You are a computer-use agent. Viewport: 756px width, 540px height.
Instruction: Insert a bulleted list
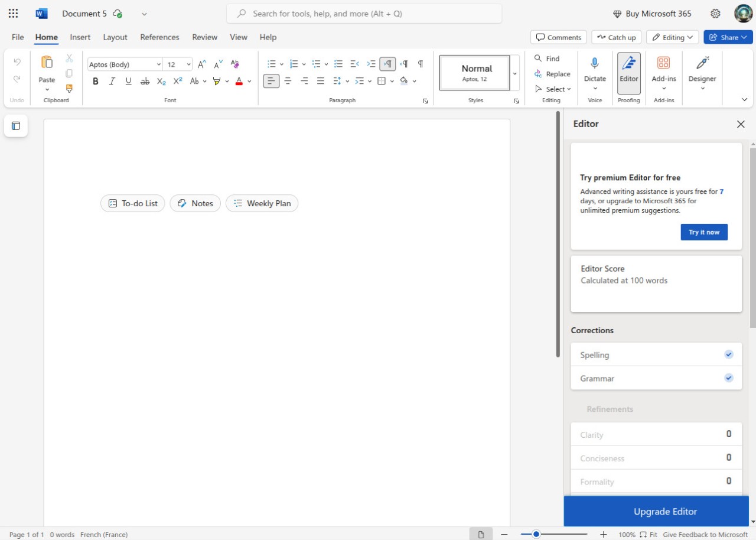[x=271, y=64]
